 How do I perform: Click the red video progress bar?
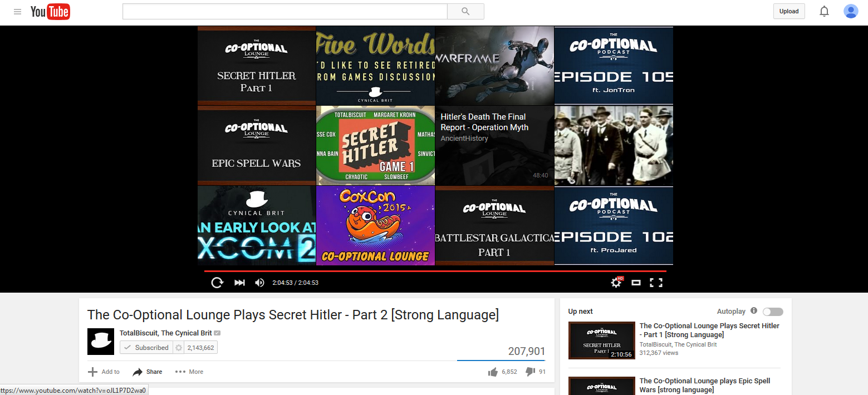click(435, 271)
